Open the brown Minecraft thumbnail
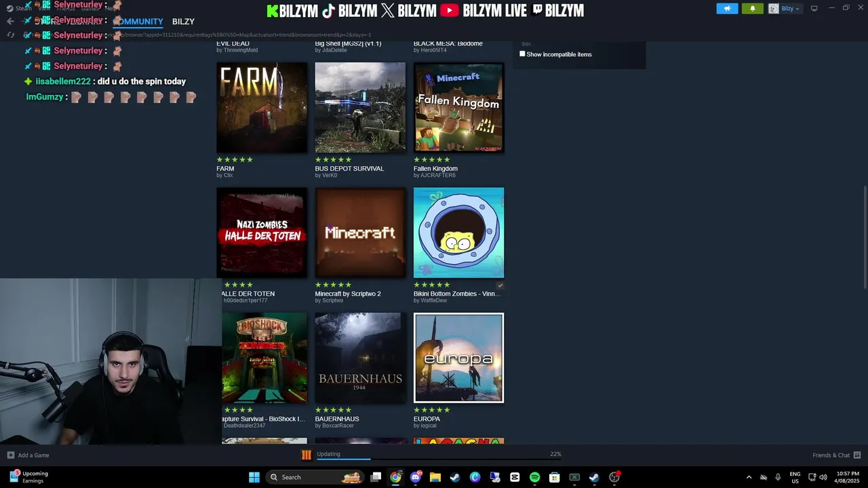 point(360,232)
